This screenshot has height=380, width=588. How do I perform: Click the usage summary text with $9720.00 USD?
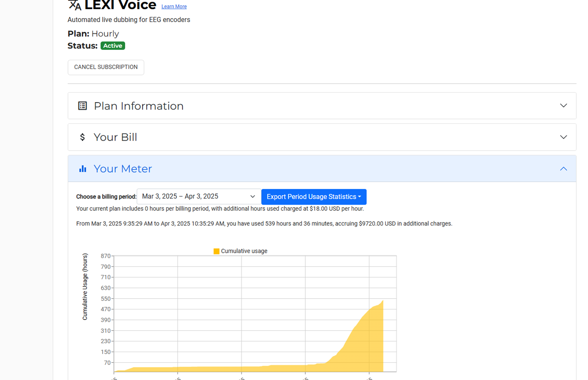[x=264, y=224]
